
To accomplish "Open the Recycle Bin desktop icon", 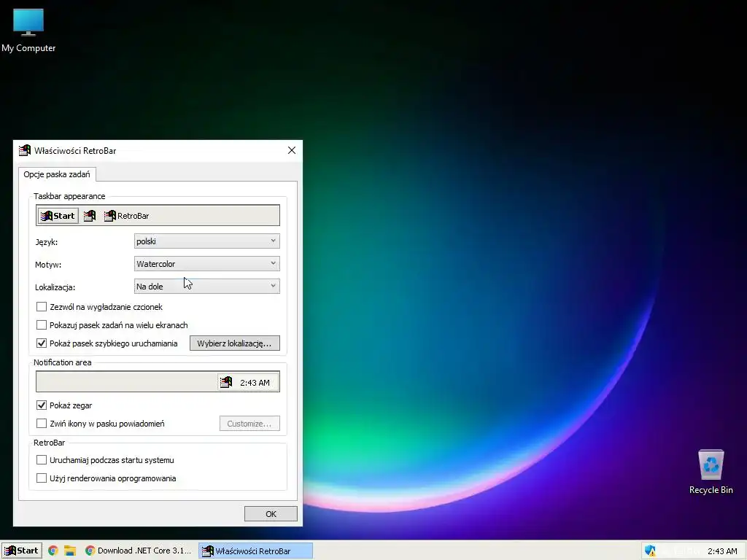I will pos(711,472).
